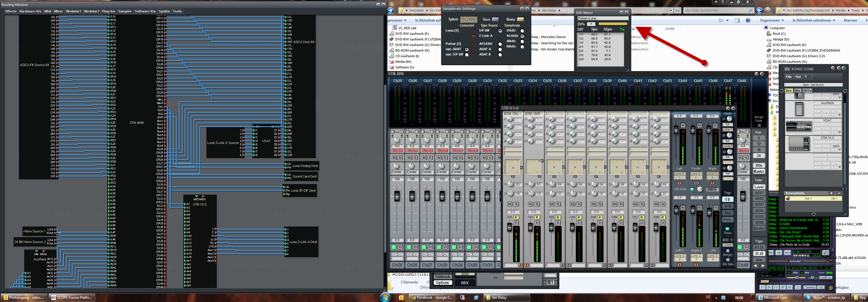Click LIST OPTS in Winamp playlist

click(826, 253)
